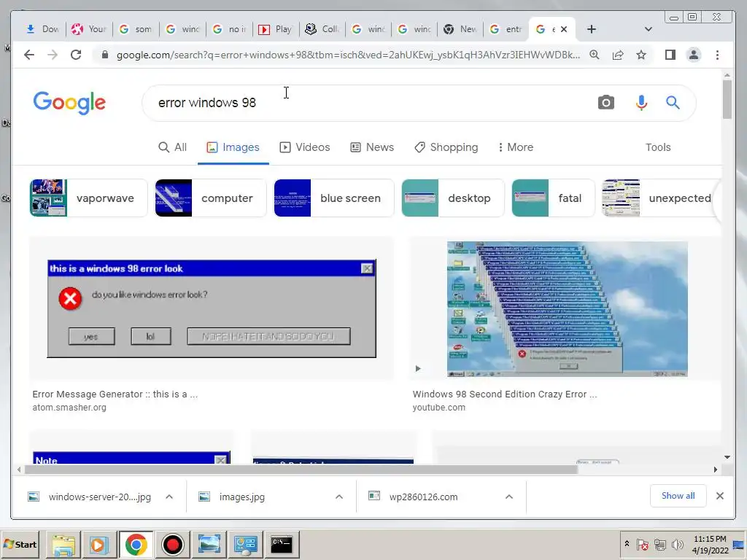Expand options for windows-server-20 download
Screen dimensions: 747x560
[169, 497]
